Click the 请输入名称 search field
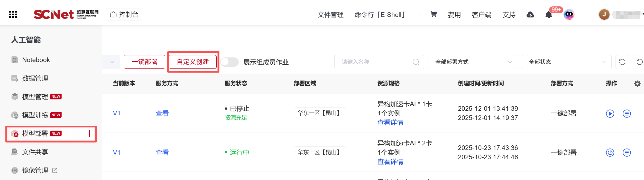The height and width of the screenshot is (180, 644). (375, 62)
